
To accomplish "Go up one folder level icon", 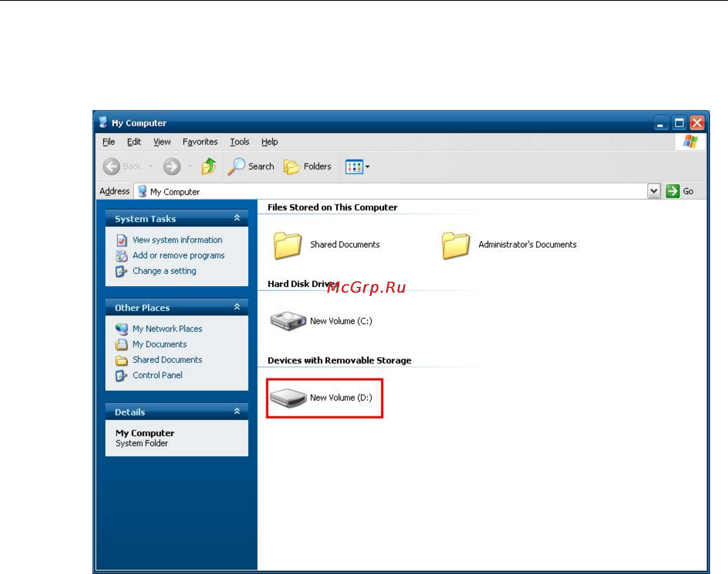I will click(209, 166).
